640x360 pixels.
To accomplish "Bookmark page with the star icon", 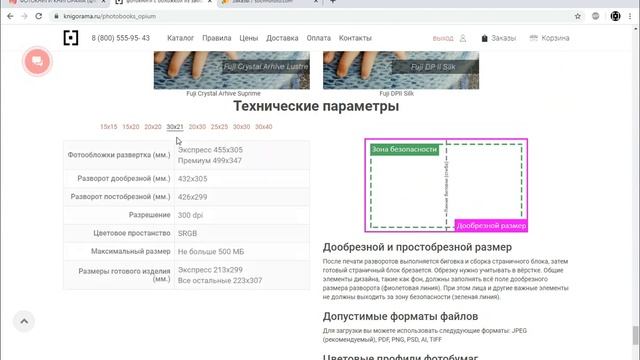I will (x=578, y=16).
